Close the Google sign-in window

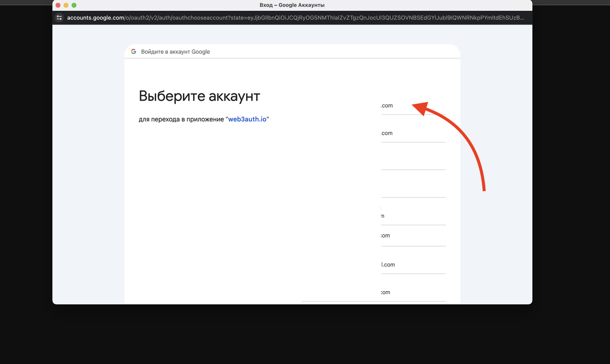pos(58,5)
